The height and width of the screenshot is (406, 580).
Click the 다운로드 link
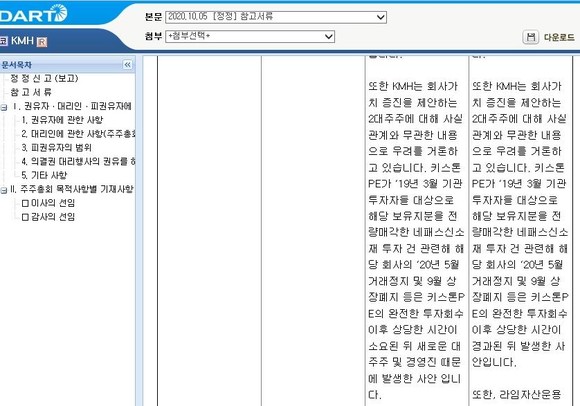click(x=559, y=37)
